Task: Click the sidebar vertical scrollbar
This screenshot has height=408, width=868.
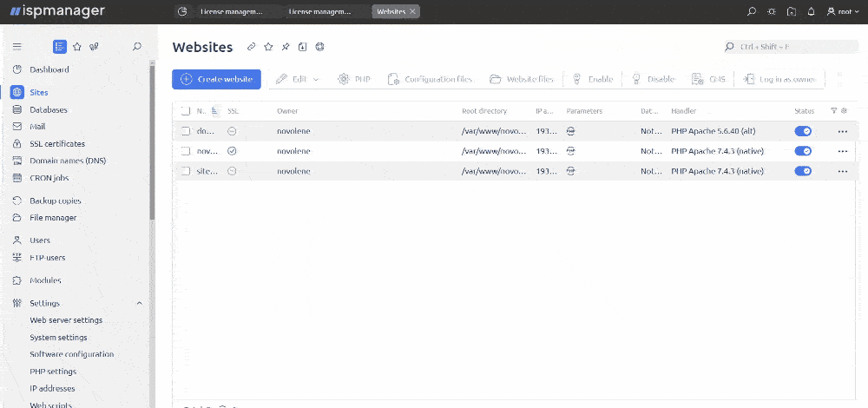Action: 152,144
